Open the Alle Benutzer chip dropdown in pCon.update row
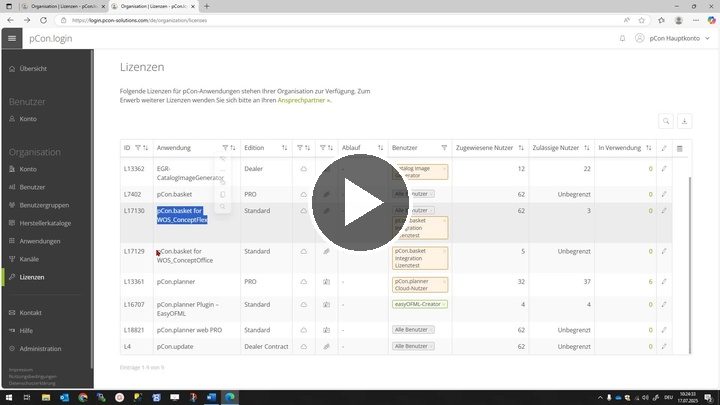This screenshot has width=720, height=405. click(x=413, y=346)
